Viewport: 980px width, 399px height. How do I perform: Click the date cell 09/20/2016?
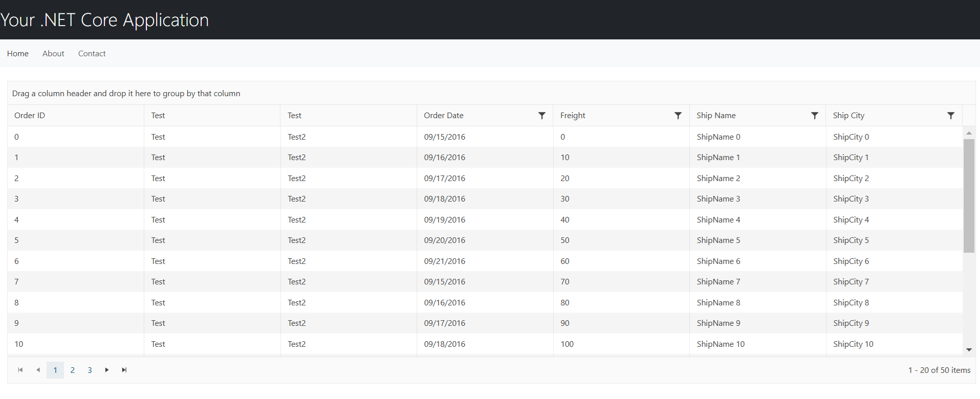coord(485,240)
